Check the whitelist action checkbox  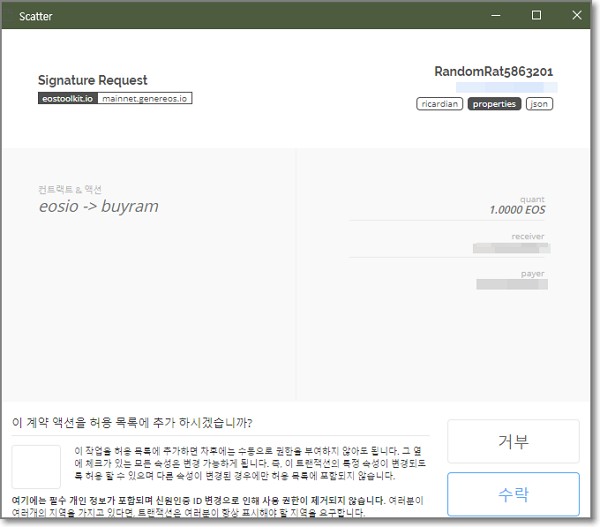tap(36, 467)
